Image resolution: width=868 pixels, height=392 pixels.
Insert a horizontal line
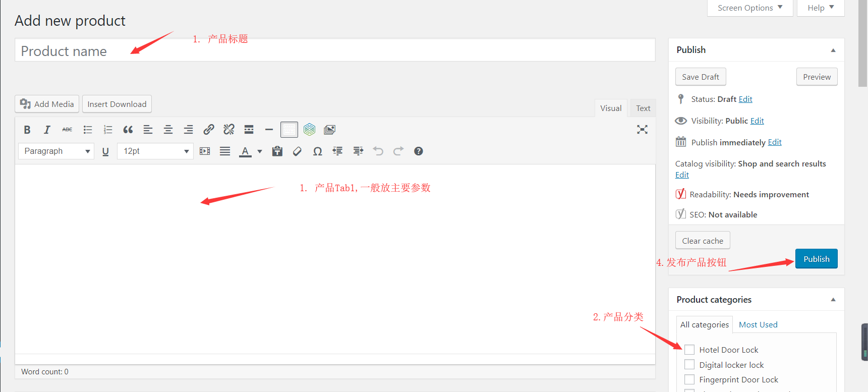point(269,130)
